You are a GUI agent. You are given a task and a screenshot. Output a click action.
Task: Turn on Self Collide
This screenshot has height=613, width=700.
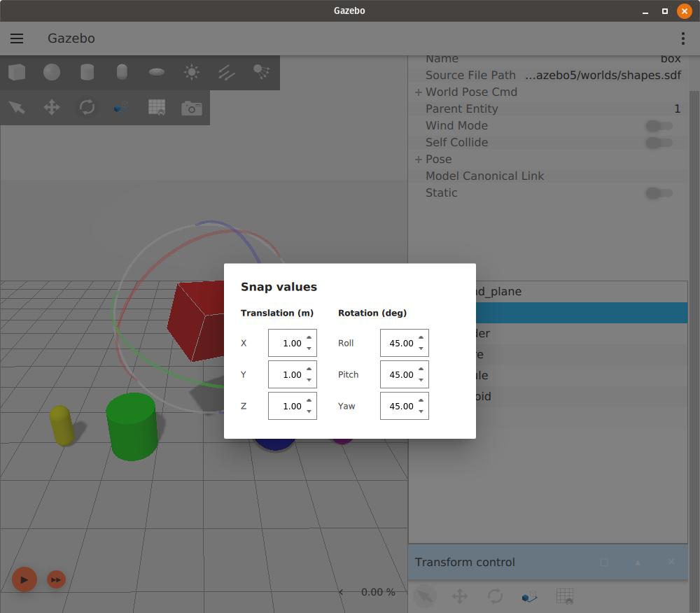[659, 143]
